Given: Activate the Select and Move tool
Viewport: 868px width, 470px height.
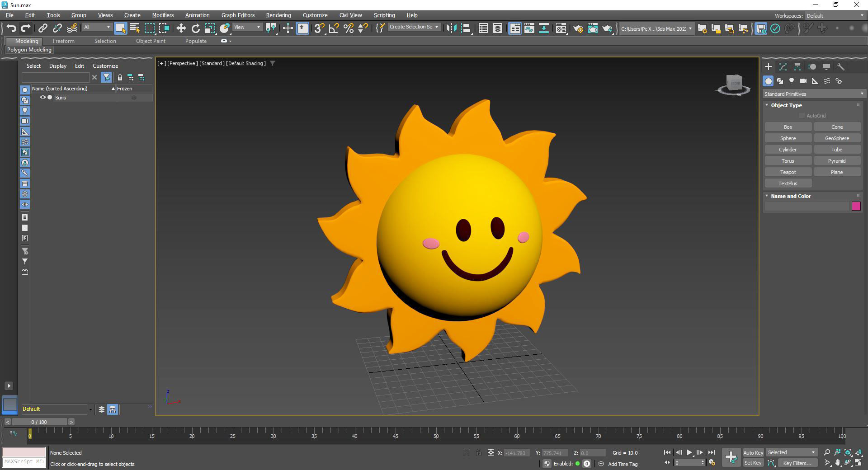Looking at the screenshot, I should point(181,28).
